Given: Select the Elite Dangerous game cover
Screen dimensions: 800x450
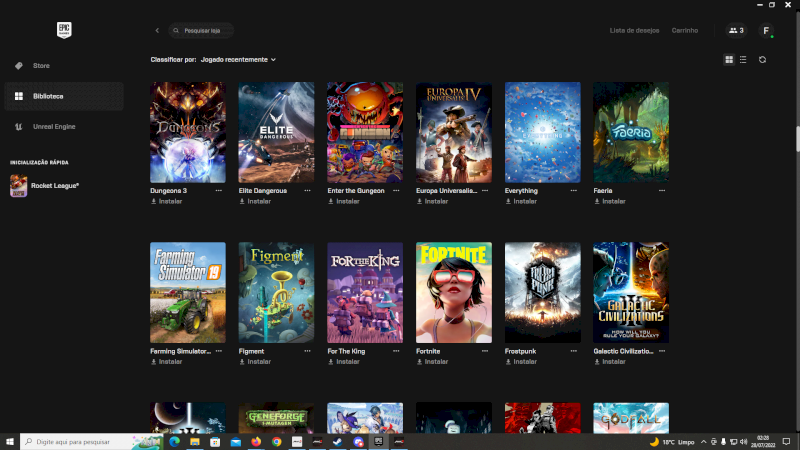Looking at the screenshot, I should (x=276, y=132).
